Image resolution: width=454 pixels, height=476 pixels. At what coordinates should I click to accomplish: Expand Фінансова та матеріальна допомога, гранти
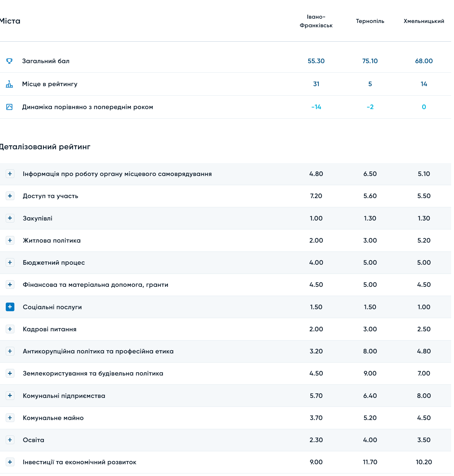(10, 285)
